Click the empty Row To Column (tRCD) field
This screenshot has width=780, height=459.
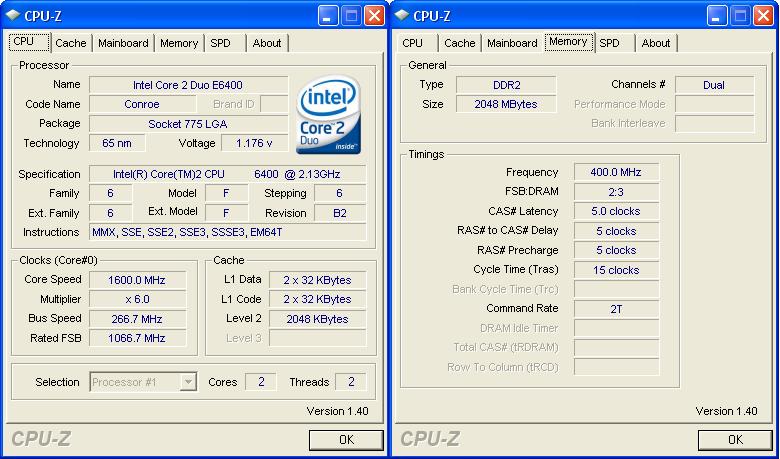[x=616, y=367]
